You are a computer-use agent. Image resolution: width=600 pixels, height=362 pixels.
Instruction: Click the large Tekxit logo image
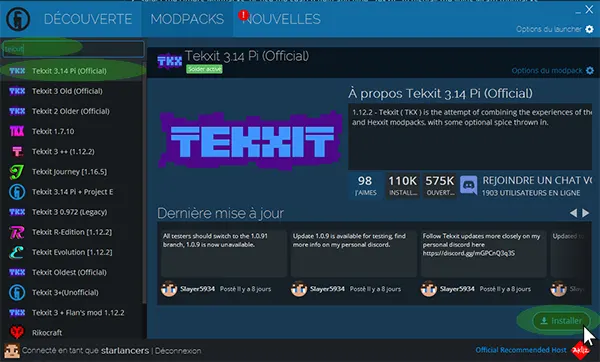click(251, 140)
